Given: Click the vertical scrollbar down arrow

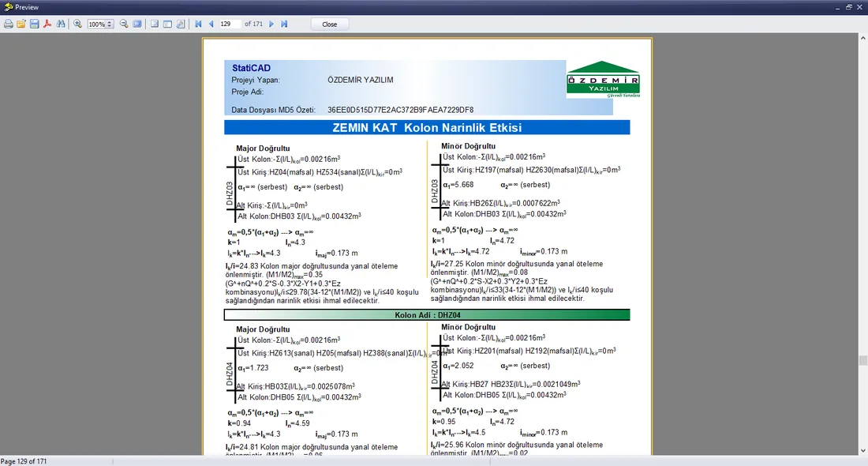Looking at the screenshot, I should tap(862, 450).
